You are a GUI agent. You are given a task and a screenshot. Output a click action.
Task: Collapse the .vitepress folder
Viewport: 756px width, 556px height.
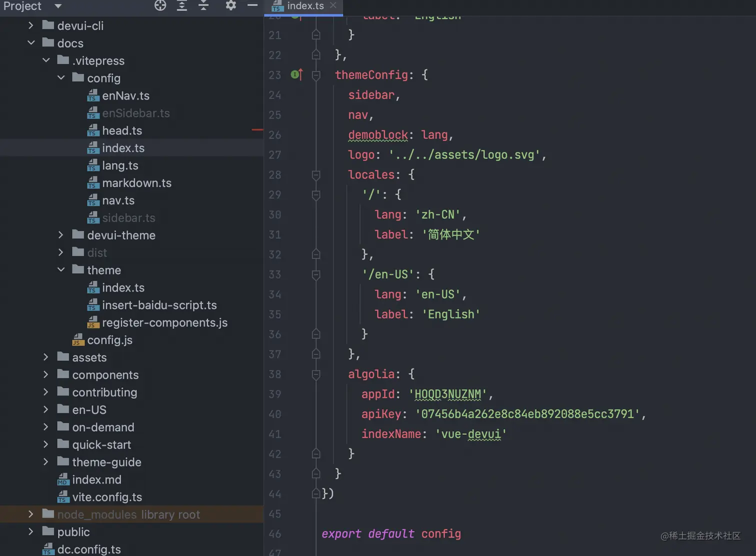click(46, 60)
